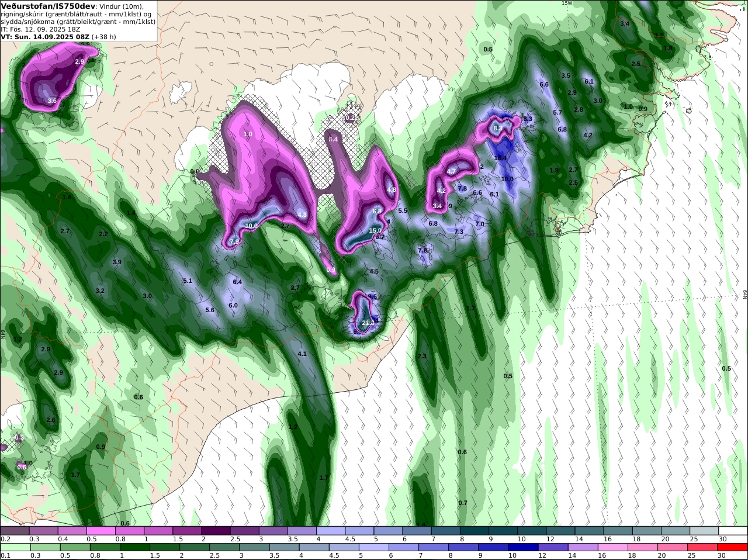Screen dimensions: 748x560
Task: Click the white swatch labeled 30 in the upper legend row
Action: pyautogui.click(x=733, y=530)
